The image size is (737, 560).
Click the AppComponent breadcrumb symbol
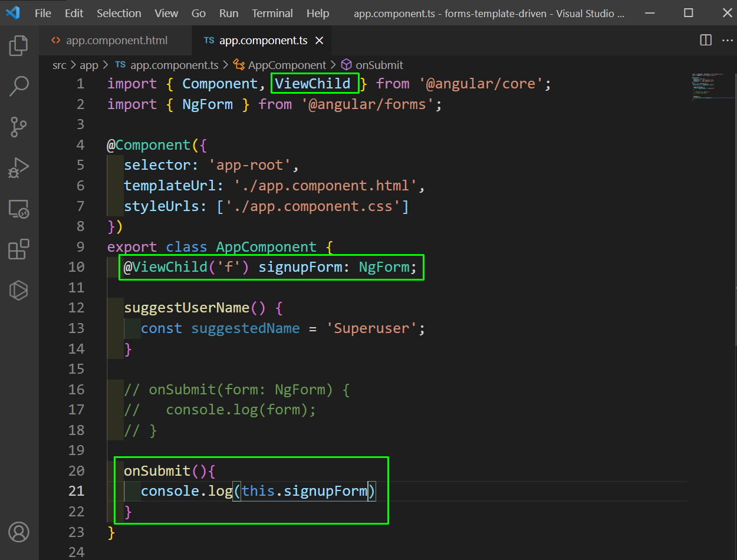(281, 65)
